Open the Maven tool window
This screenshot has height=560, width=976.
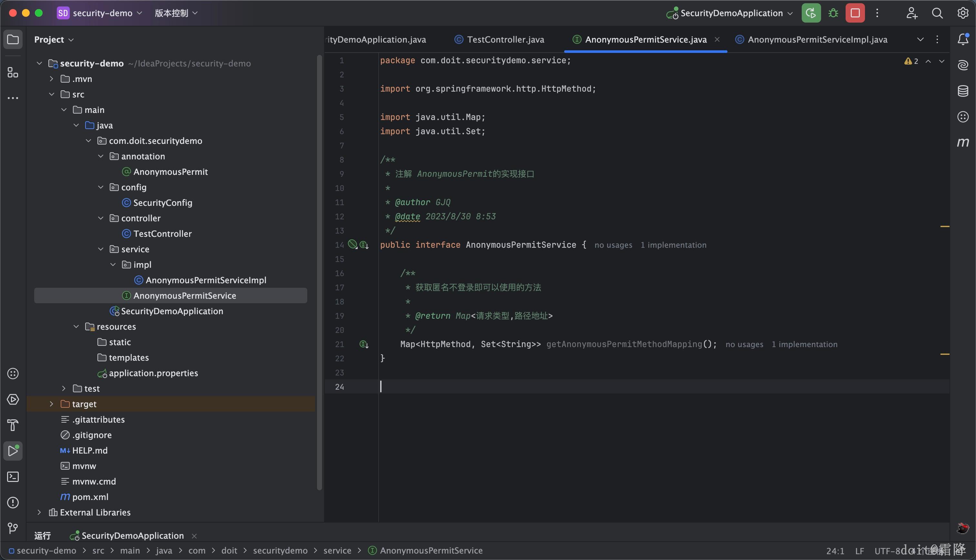click(x=962, y=142)
